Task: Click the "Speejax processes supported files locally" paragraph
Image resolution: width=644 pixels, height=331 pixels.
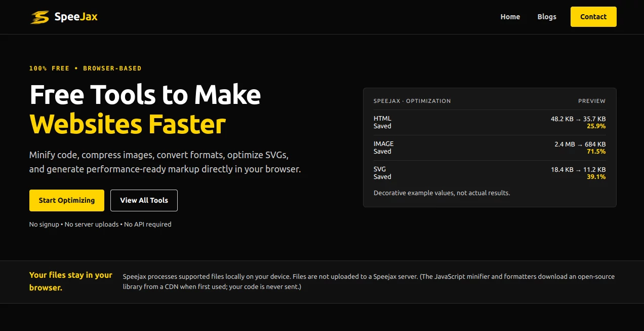Action: (x=369, y=282)
